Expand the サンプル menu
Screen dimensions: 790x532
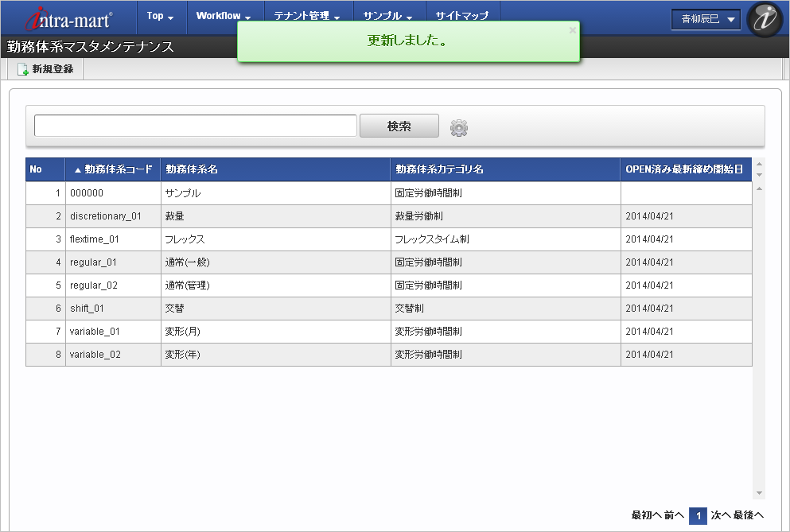[388, 16]
